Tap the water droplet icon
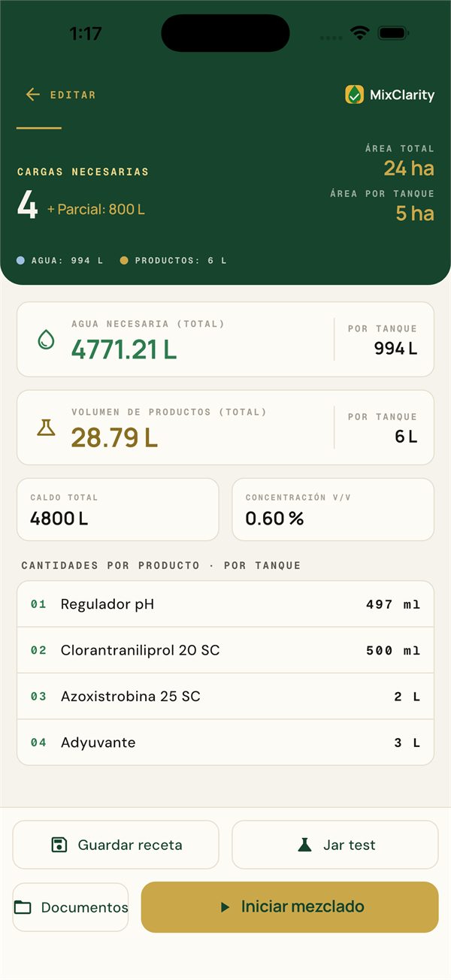This screenshot has width=451, height=980. tap(46, 340)
